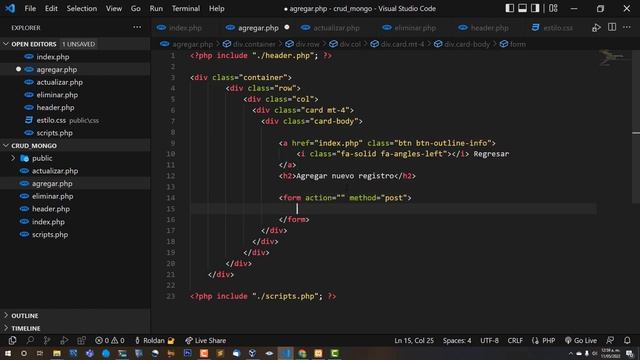Show errors and warnings count
This screenshot has height=360, width=640.
[x=109, y=340]
